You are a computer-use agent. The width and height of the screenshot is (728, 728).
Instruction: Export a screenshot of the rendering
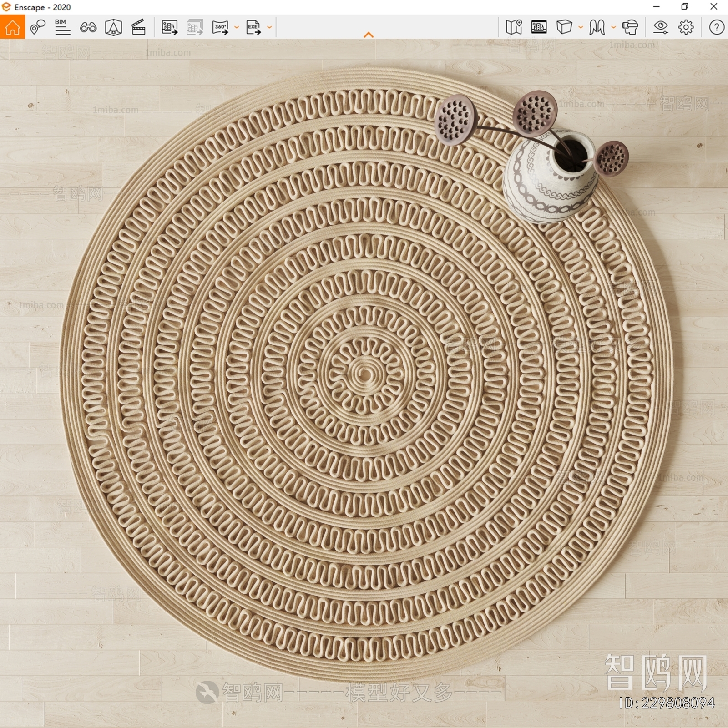pyautogui.click(x=169, y=27)
